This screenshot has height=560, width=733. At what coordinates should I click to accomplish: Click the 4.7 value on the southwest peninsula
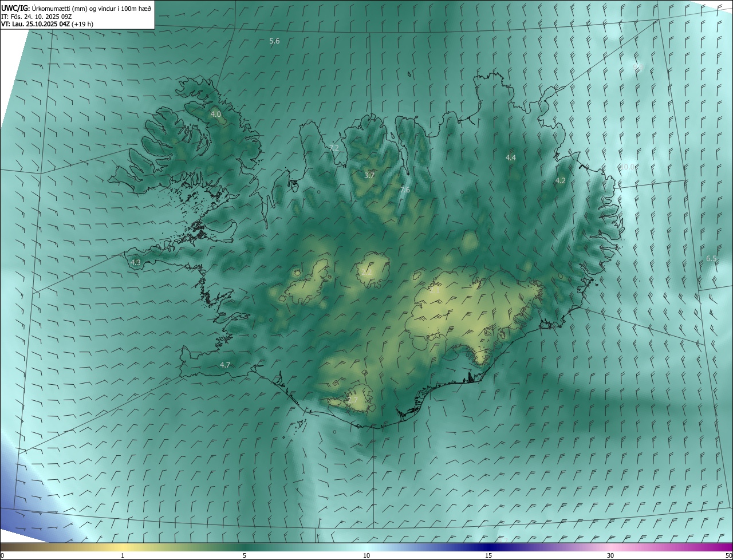[225, 365]
